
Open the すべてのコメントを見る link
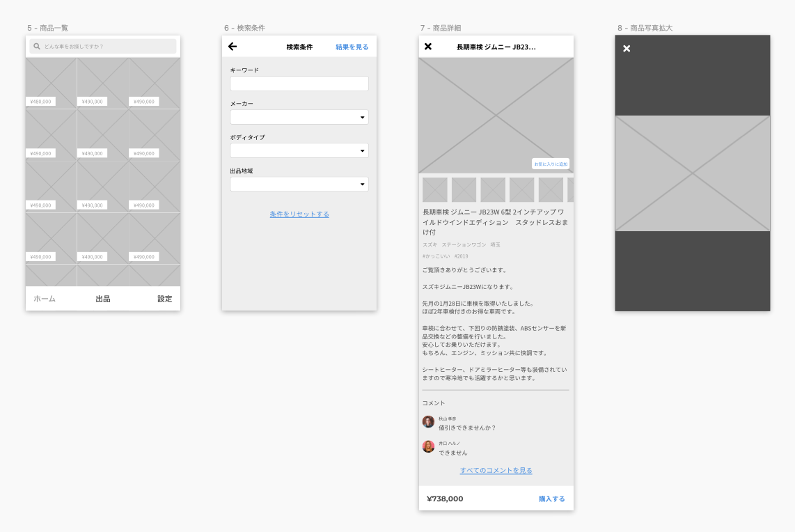[x=496, y=471]
